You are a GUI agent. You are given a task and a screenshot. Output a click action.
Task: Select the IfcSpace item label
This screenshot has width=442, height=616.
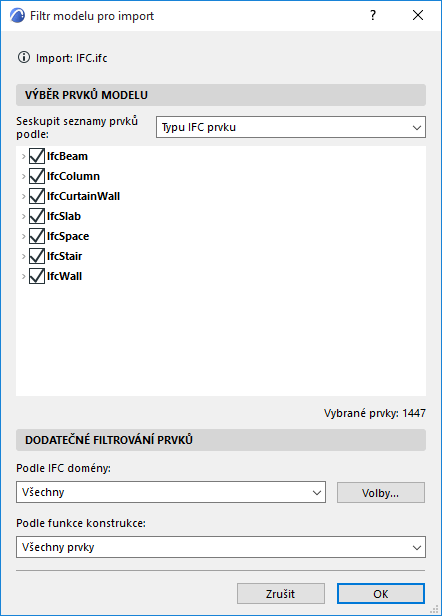[68, 236]
